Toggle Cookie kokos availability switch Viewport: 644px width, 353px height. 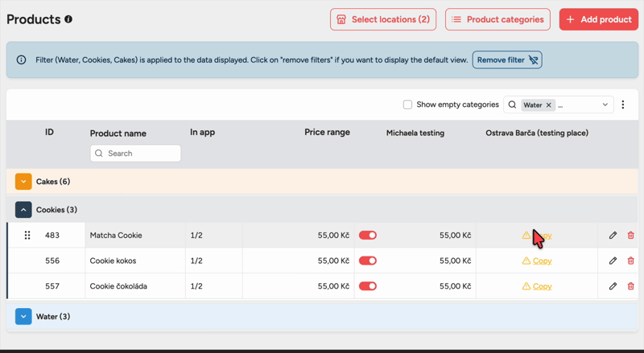coord(368,261)
